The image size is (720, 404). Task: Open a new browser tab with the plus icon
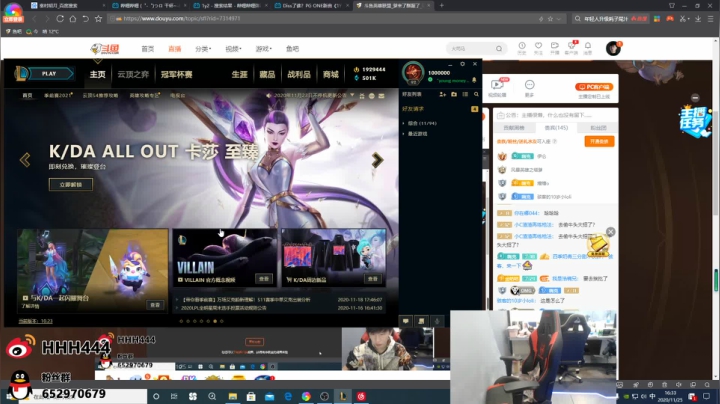pos(441,6)
